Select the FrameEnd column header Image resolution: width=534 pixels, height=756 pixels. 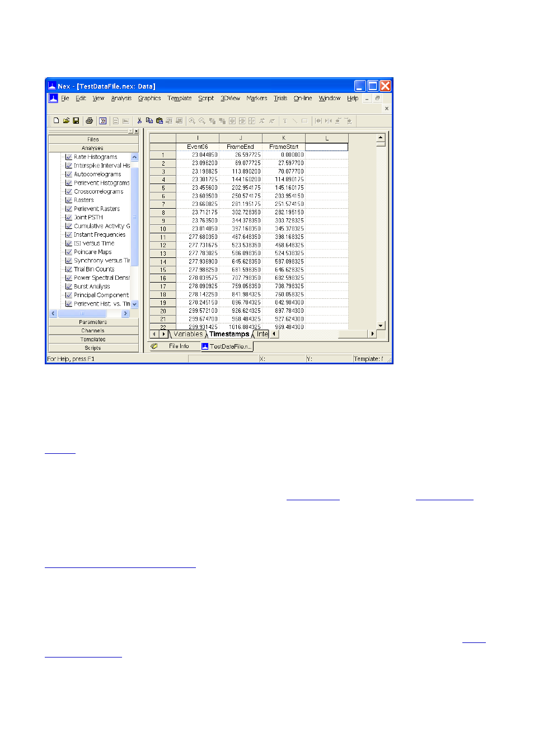[241, 147]
